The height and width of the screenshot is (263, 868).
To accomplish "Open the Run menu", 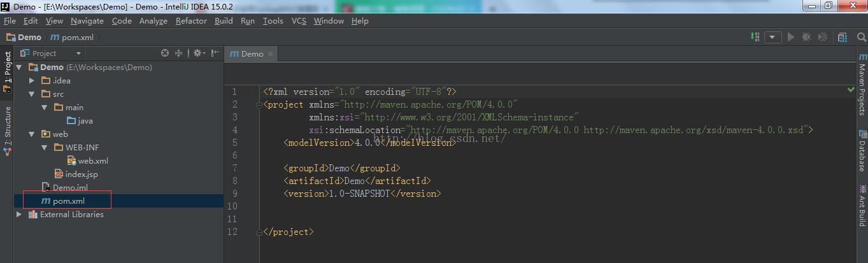I will 248,20.
